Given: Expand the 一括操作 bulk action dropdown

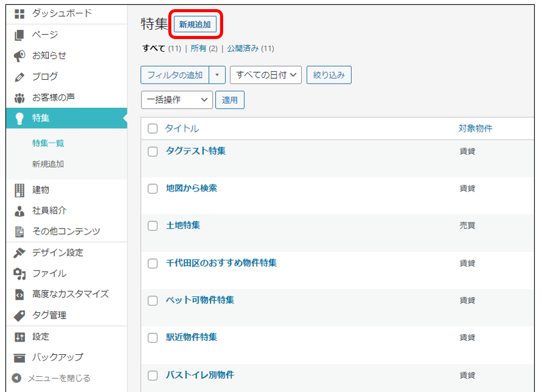Looking at the screenshot, I should pyautogui.click(x=177, y=100).
